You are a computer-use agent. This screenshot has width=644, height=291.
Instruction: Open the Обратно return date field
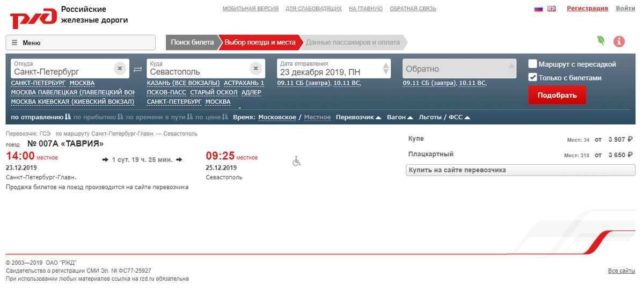pos(459,69)
